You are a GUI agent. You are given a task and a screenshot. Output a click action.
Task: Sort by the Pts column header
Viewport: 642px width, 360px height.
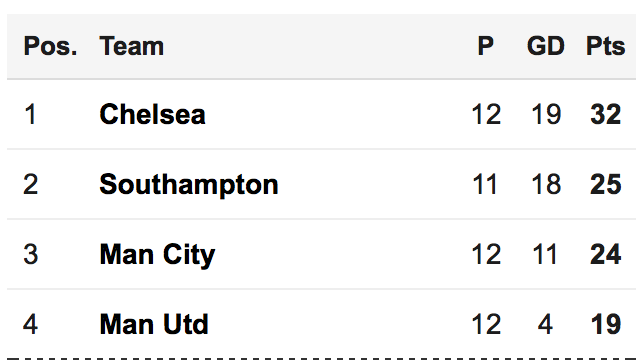606,46
